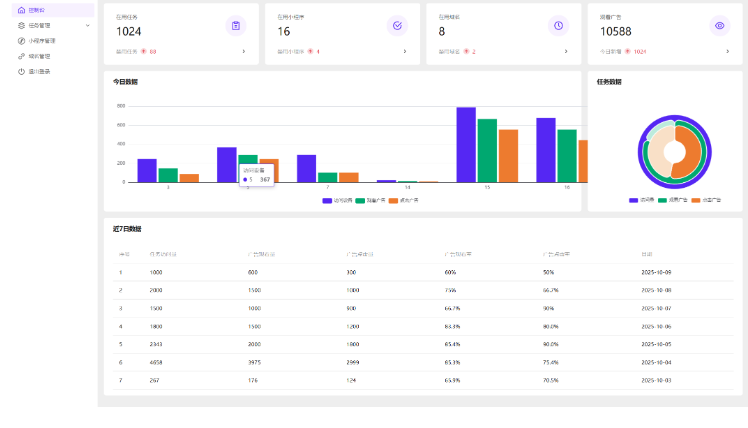Image resolution: width=748 pixels, height=428 pixels.
Task: Toggle the purple series in the bar chart legend
Action: coord(327,200)
